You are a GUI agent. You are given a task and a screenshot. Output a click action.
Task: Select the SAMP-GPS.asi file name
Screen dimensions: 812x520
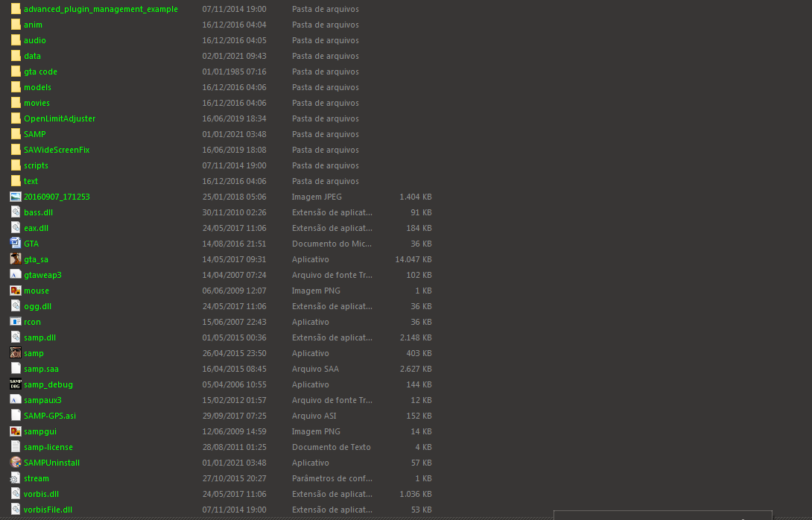50,416
